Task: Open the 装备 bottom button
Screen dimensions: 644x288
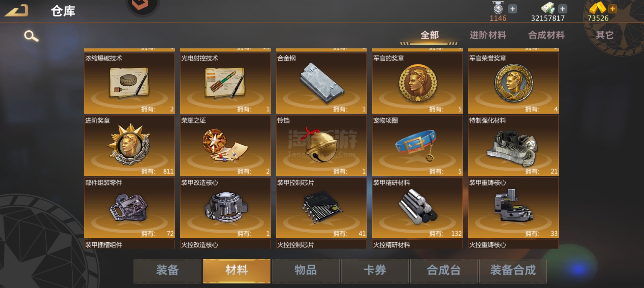Action: (x=167, y=271)
